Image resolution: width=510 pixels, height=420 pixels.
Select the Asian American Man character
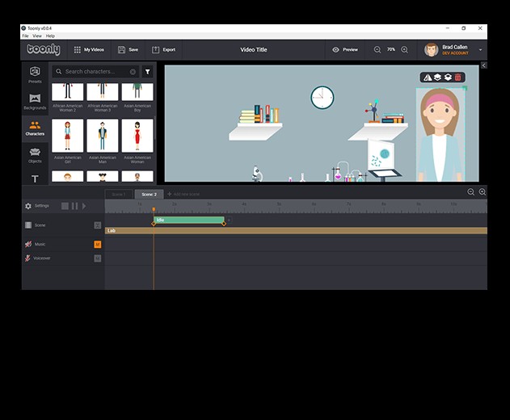(103, 136)
